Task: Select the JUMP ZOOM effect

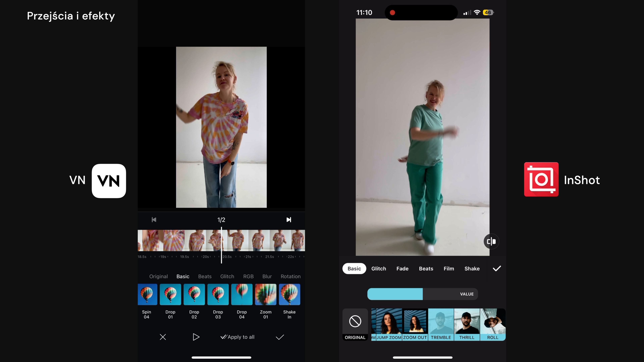Action: (x=389, y=324)
